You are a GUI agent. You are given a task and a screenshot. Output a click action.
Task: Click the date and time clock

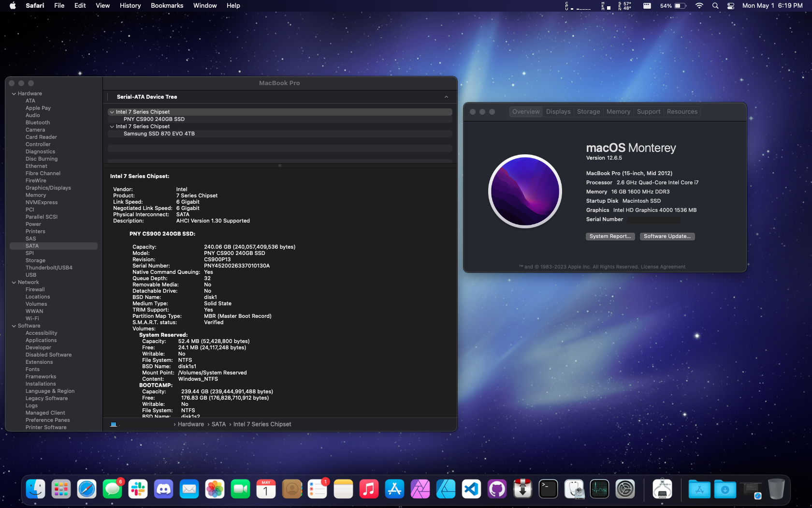(772, 6)
